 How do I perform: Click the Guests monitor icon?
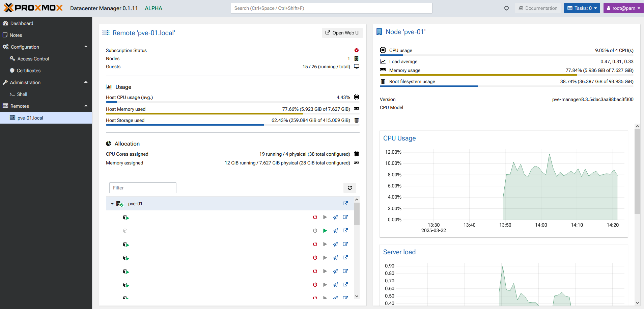(357, 67)
